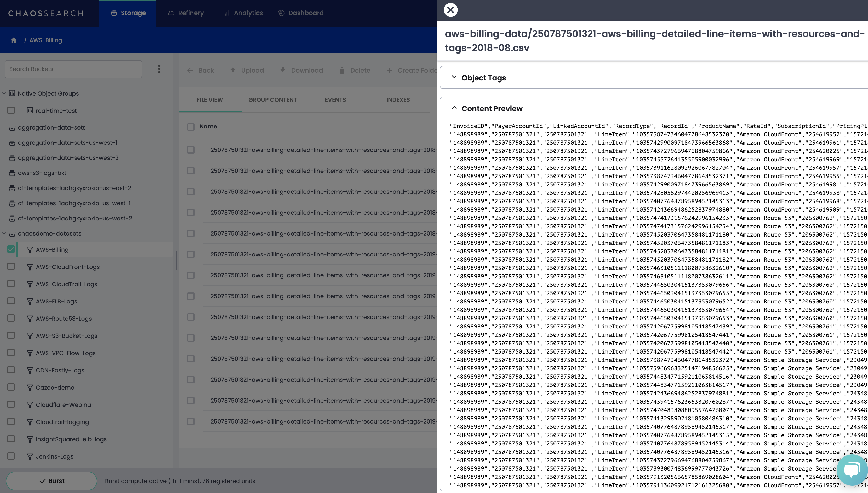The height and width of the screenshot is (493, 868).
Task: Uncheck the AWS-Billing checkbox
Action: (11, 250)
